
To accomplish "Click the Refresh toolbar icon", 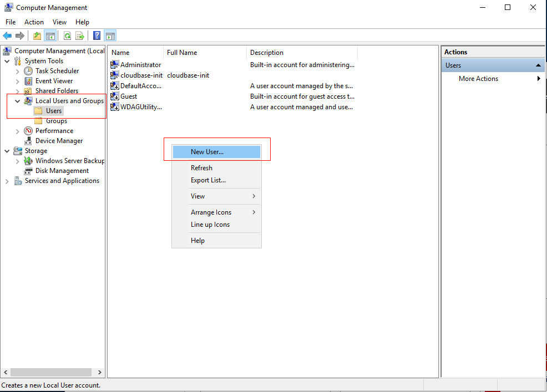I will click(x=67, y=35).
